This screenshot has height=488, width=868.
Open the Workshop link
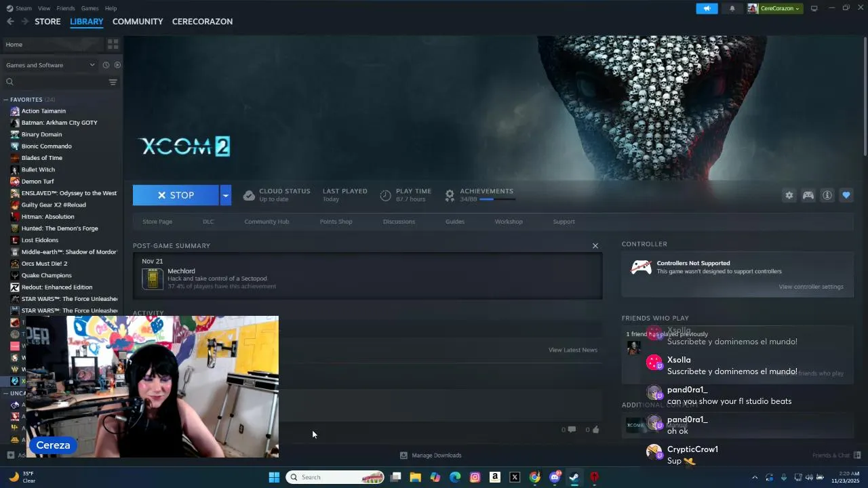click(x=509, y=222)
